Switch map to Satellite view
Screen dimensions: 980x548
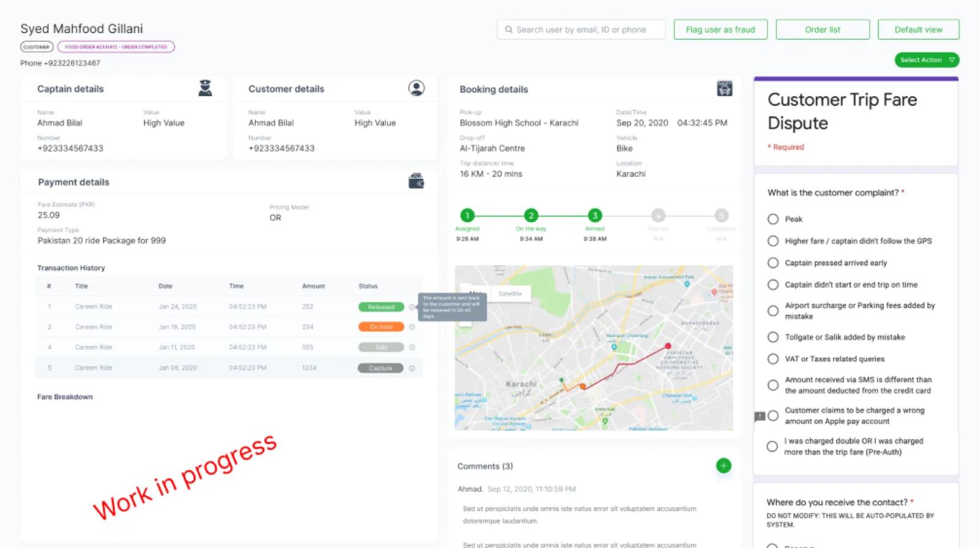point(510,294)
